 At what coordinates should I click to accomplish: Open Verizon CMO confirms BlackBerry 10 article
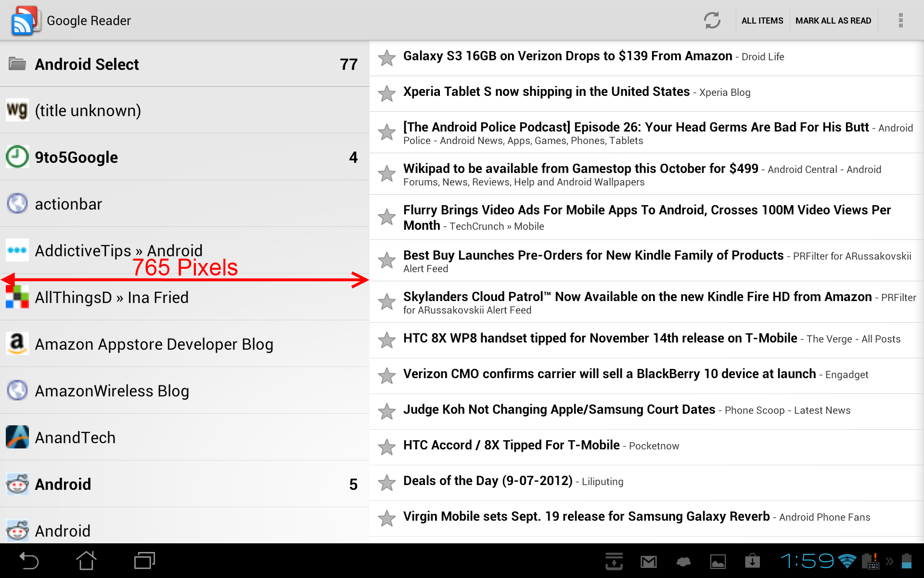pyautogui.click(x=647, y=376)
